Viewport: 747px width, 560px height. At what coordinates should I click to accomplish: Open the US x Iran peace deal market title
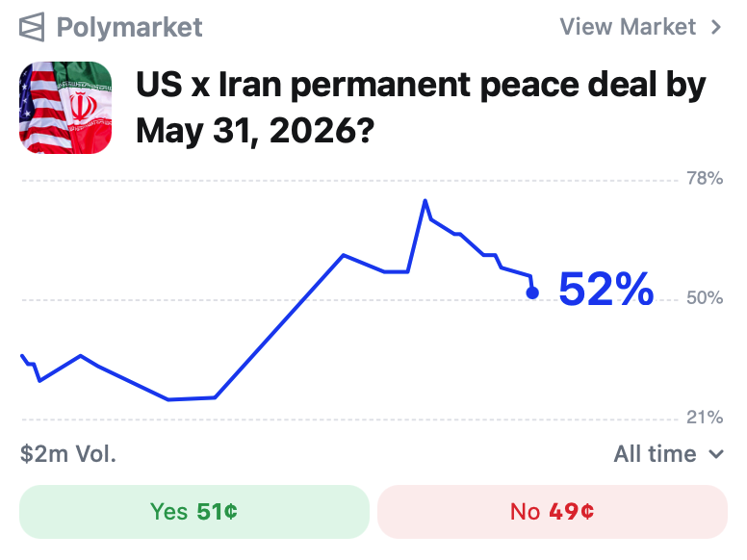click(x=421, y=106)
